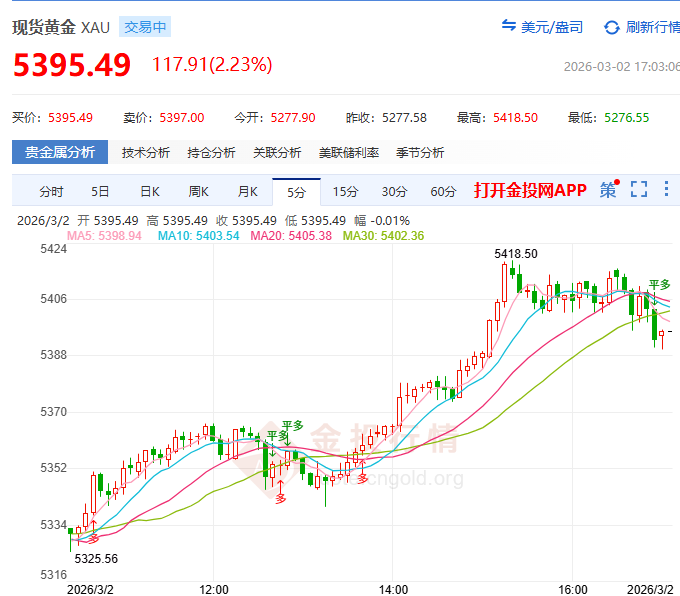Open the strategy 策 icon with red dot

pos(609,190)
